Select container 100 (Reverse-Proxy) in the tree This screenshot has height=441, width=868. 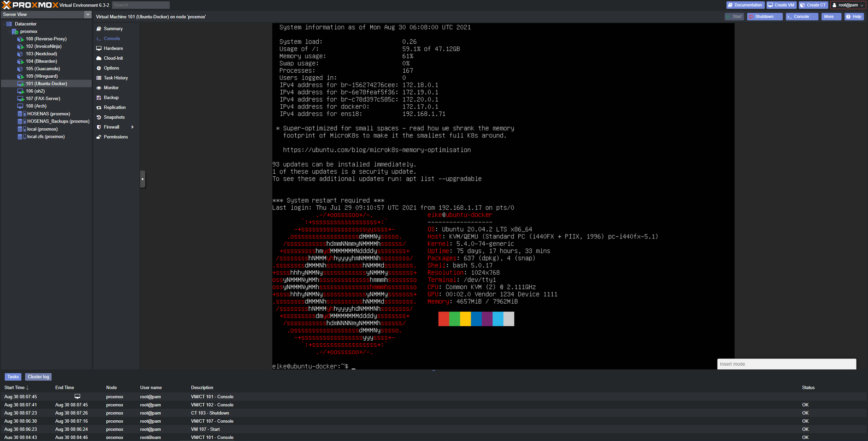pos(46,39)
